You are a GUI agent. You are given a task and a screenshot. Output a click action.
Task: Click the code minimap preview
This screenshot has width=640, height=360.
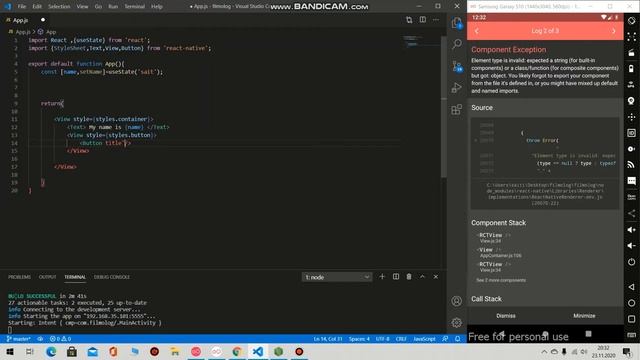click(411, 41)
